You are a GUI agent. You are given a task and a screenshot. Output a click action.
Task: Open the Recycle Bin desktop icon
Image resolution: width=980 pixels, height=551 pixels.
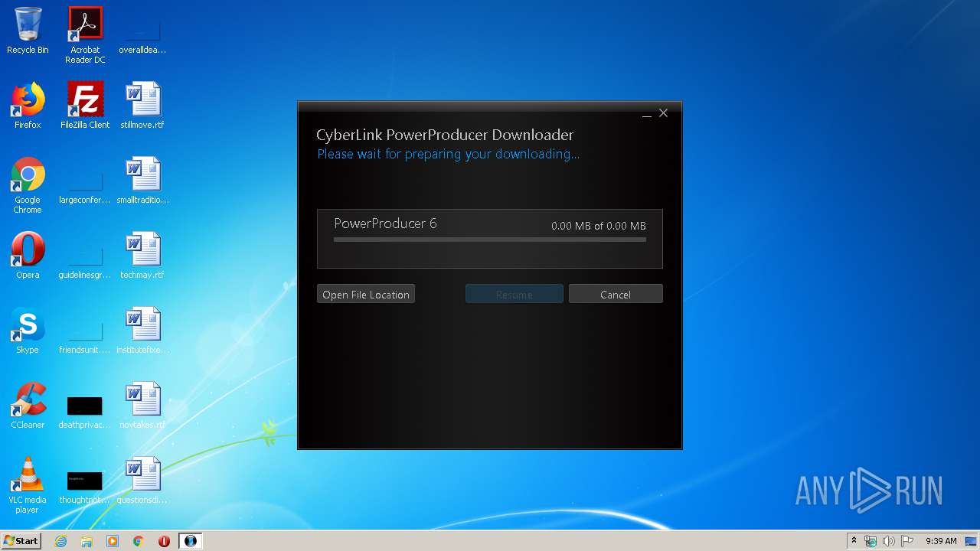[x=28, y=31]
